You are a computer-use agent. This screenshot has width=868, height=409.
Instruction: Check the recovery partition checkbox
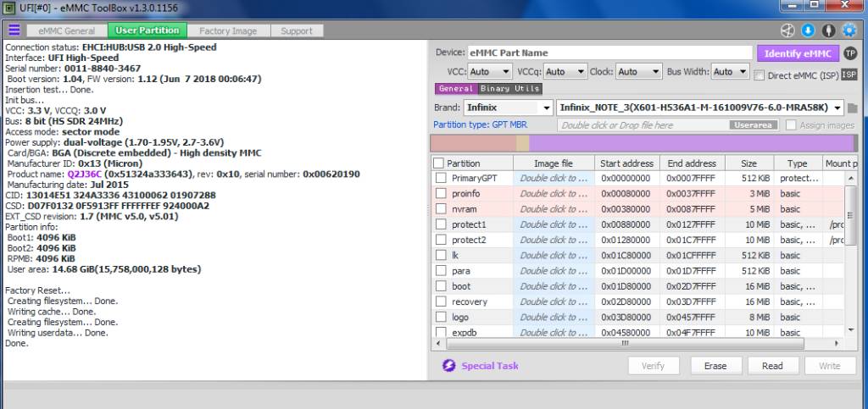[x=441, y=301]
